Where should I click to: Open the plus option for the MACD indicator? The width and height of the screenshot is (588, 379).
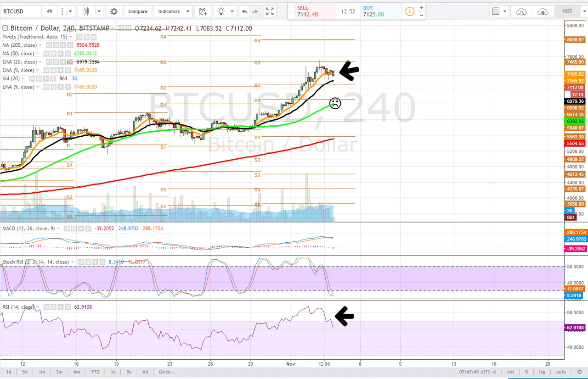pos(81,228)
